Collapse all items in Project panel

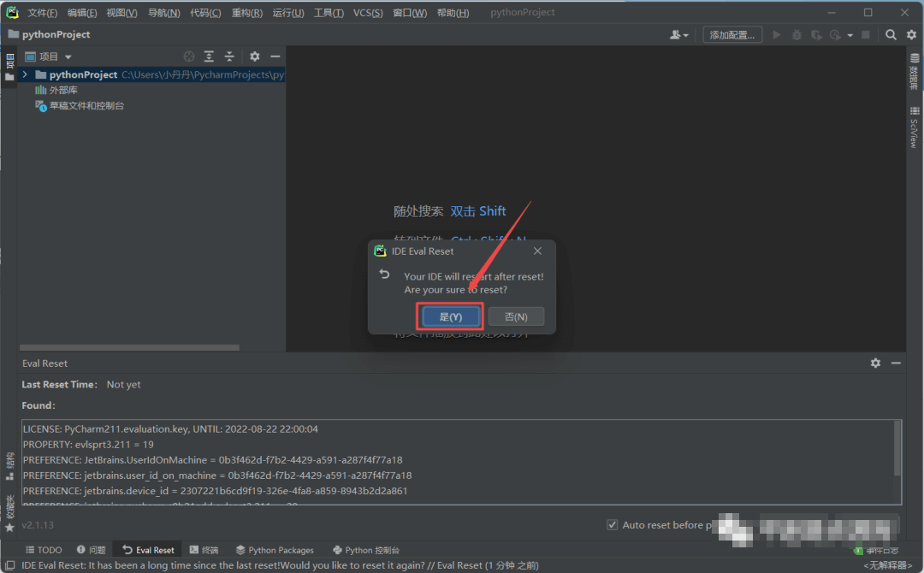coord(229,56)
